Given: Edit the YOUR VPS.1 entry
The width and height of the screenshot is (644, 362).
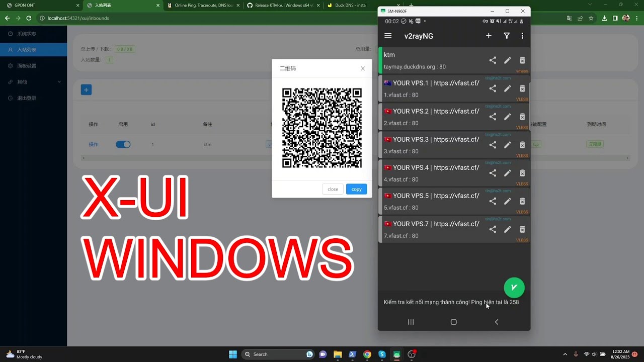Looking at the screenshot, I should coord(508,88).
